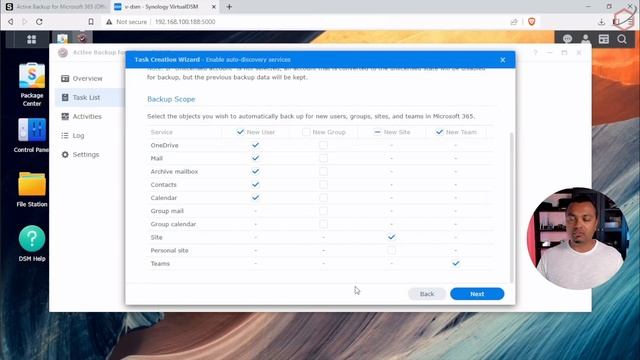Screen dimensions: 640x360
Task: Click the Active Backup window help icon
Action: click(535, 53)
